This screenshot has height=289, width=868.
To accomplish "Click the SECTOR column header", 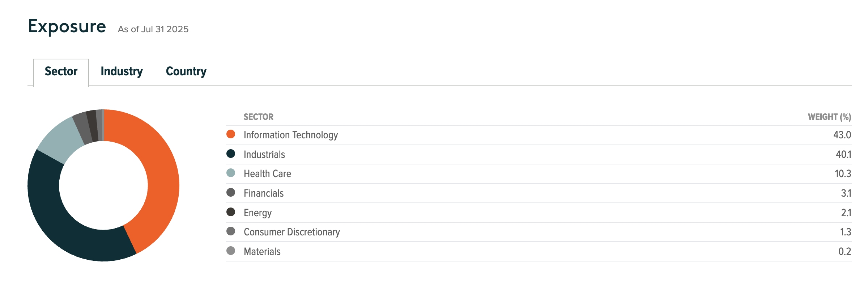I will 259,117.
